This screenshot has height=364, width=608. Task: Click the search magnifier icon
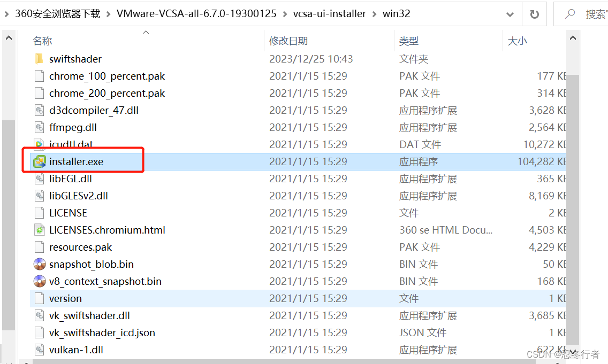[570, 14]
